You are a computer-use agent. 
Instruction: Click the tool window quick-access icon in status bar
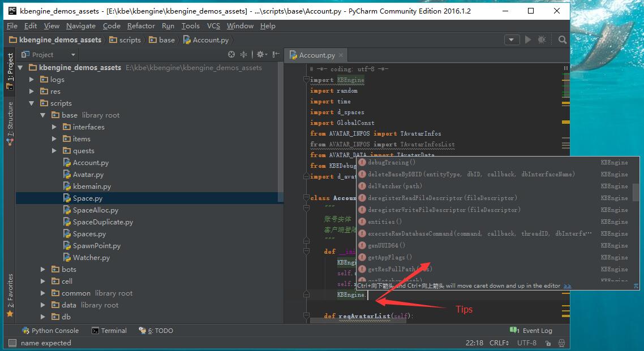(x=12, y=343)
